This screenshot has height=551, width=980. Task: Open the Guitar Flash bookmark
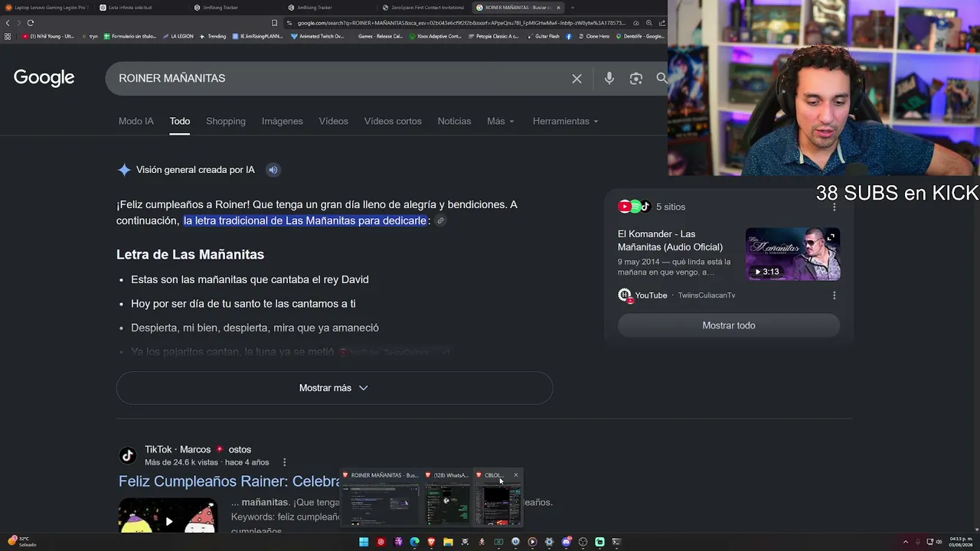(543, 36)
